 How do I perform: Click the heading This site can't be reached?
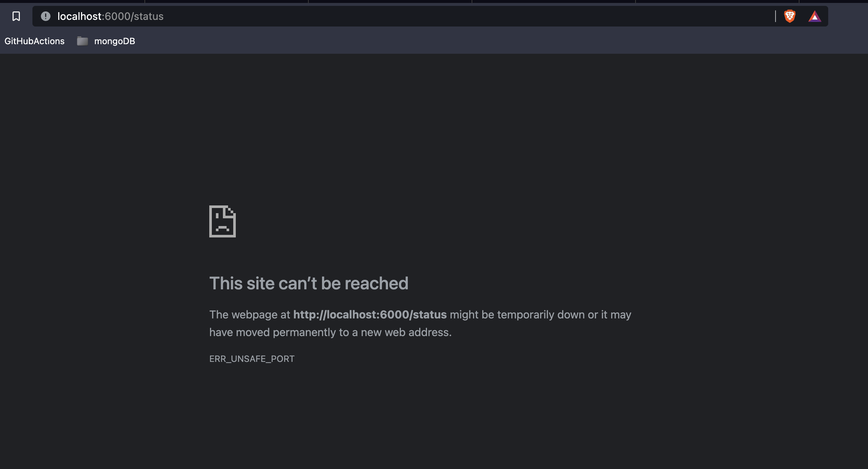pos(309,283)
